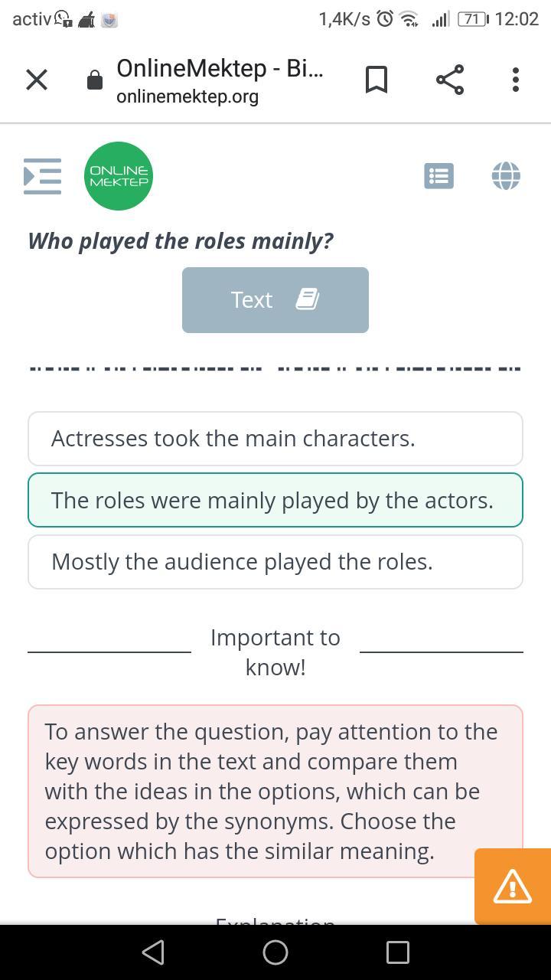This screenshot has width=551, height=980.
Task: Tap the orange warning report button
Action: [512, 886]
